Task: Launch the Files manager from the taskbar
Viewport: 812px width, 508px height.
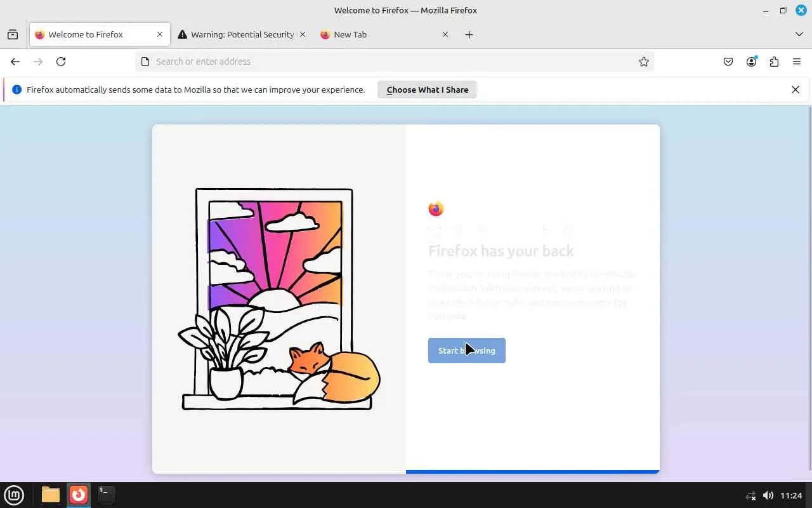Action: (51, 495)
